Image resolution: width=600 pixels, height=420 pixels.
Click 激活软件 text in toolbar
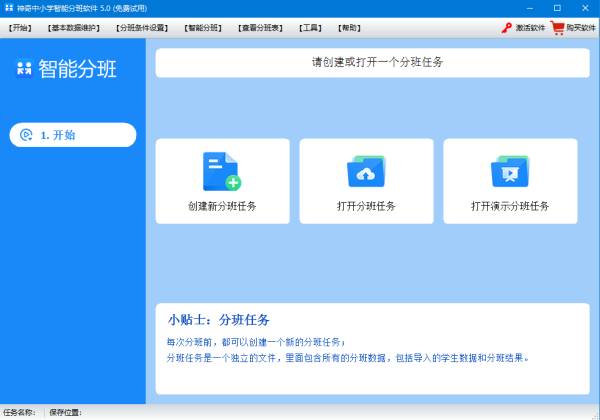(x=530, y=28)
